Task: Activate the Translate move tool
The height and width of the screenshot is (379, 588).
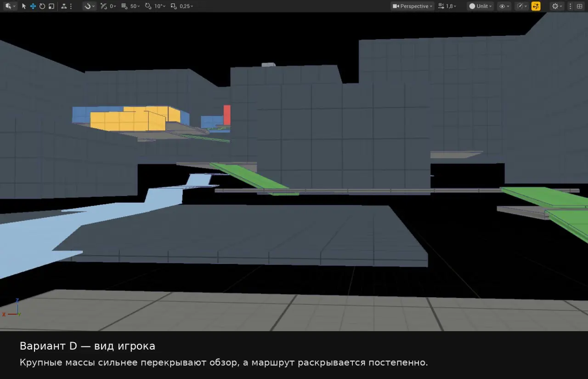Action: [x=33, y=6]
